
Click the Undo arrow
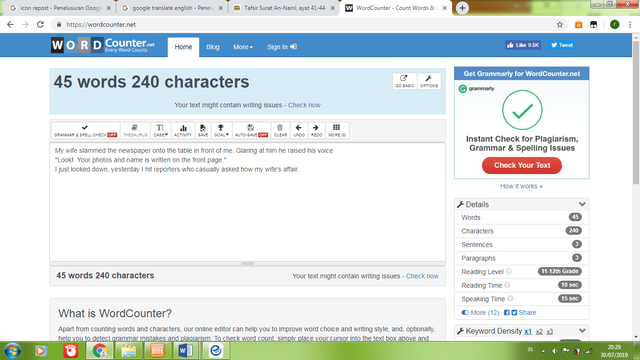click(299, 131)
